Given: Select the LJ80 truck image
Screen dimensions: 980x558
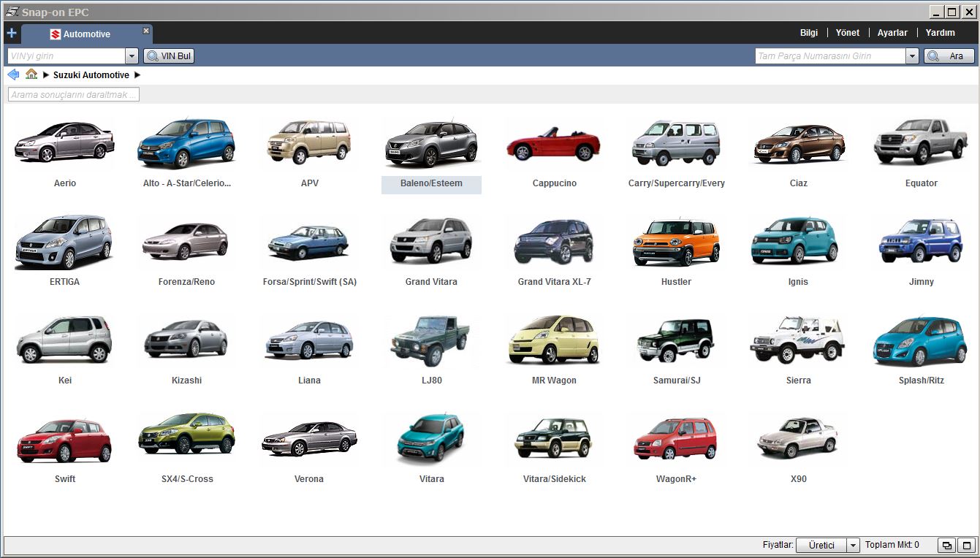Looking at the screenshot, I should 431,341.
